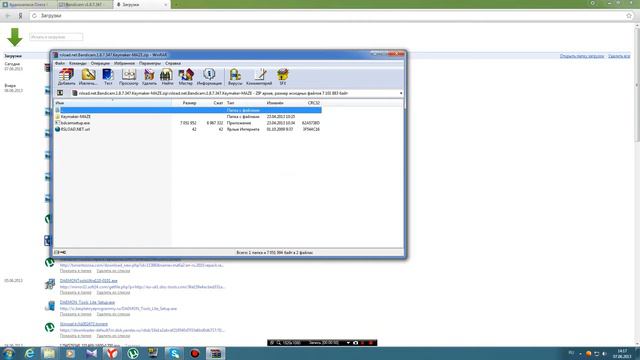
Task: Click the Windows Start button
Action: click(x=8, y=353)
